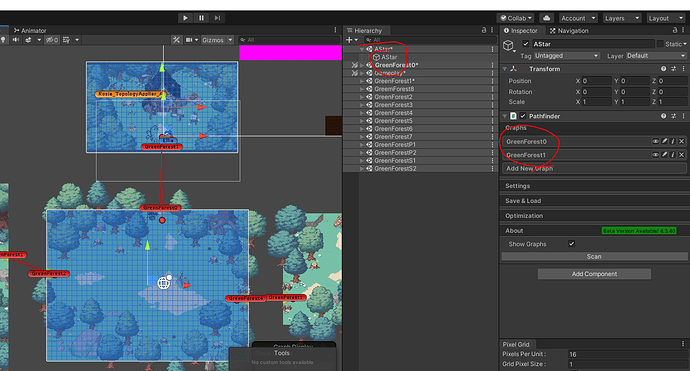Switch to the Animator tab
The image size is (690, 371).
[30, 30]
